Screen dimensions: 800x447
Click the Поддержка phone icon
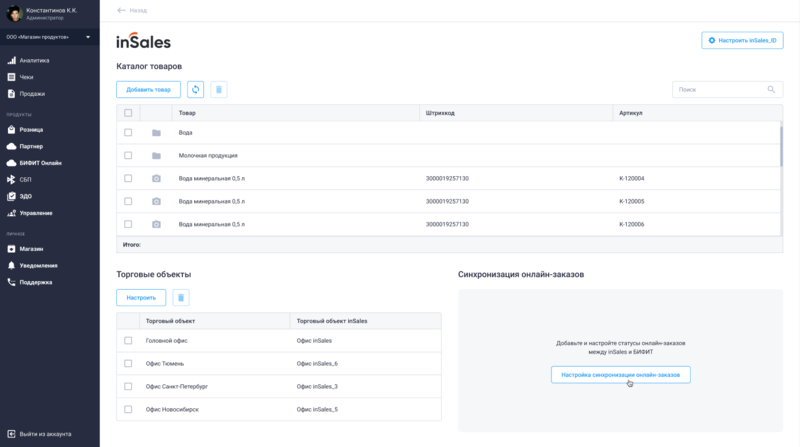(11, 282)
